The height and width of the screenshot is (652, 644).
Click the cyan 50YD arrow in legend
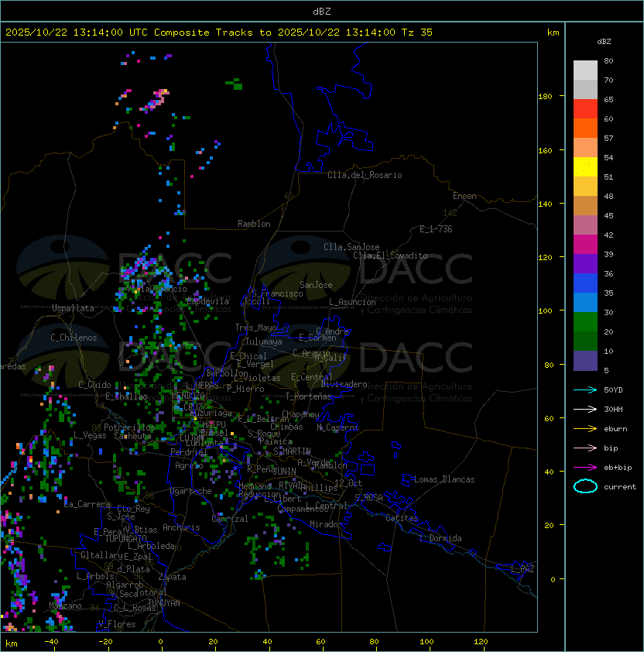585,389
